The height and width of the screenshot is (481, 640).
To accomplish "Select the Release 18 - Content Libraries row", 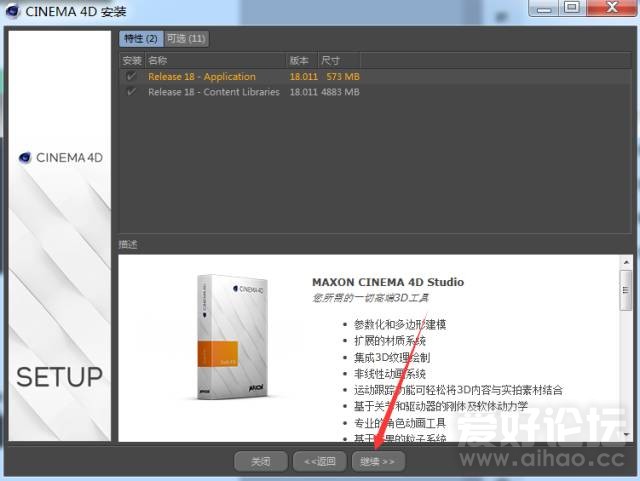I will (216, 92).
